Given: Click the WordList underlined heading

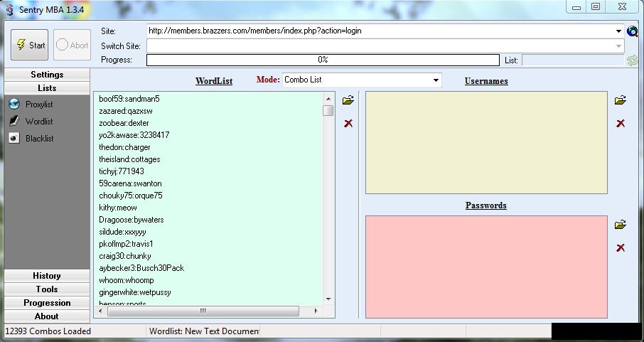Looking at the screenshot, I should click(214, 81).
